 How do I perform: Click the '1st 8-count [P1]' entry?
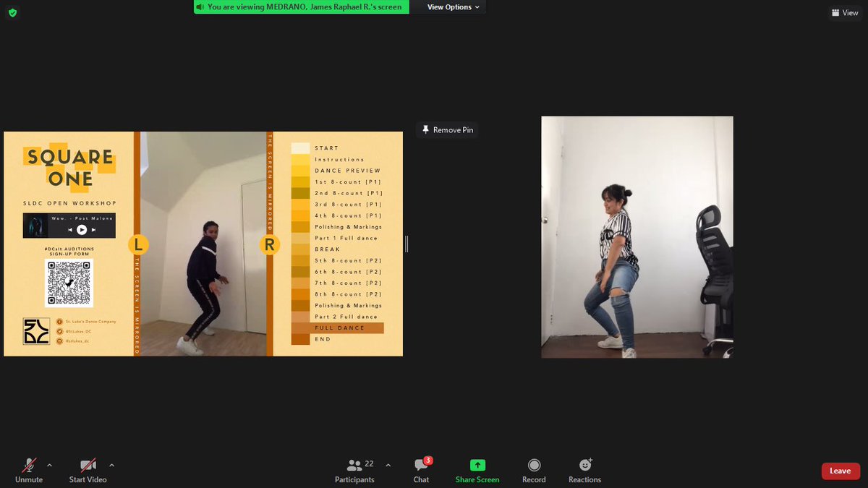347,182
